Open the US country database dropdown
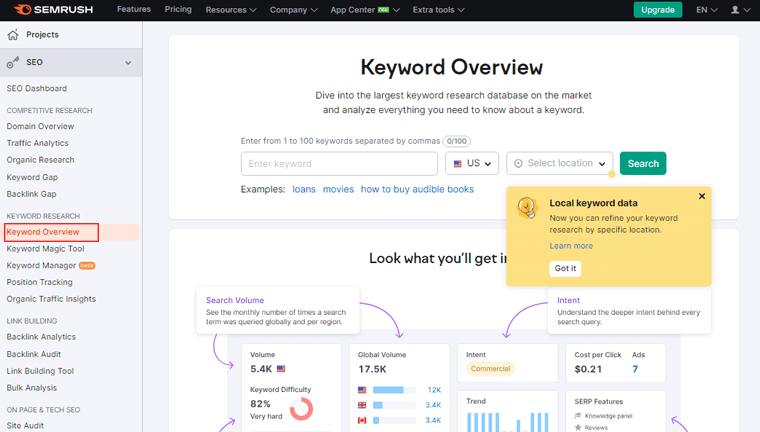Screen dimensions: 760x432 click(x=472, y=164)
